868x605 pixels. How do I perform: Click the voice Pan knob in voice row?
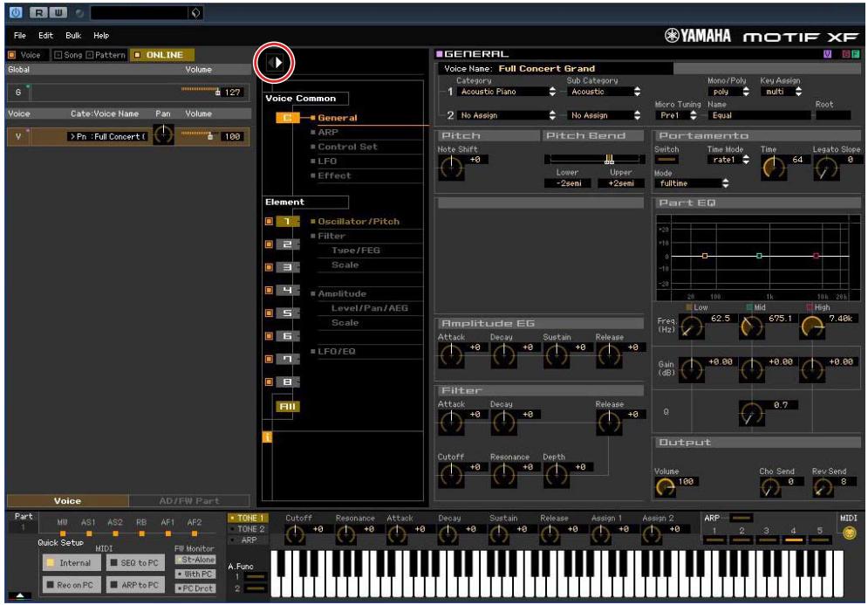tap(163, 134)
